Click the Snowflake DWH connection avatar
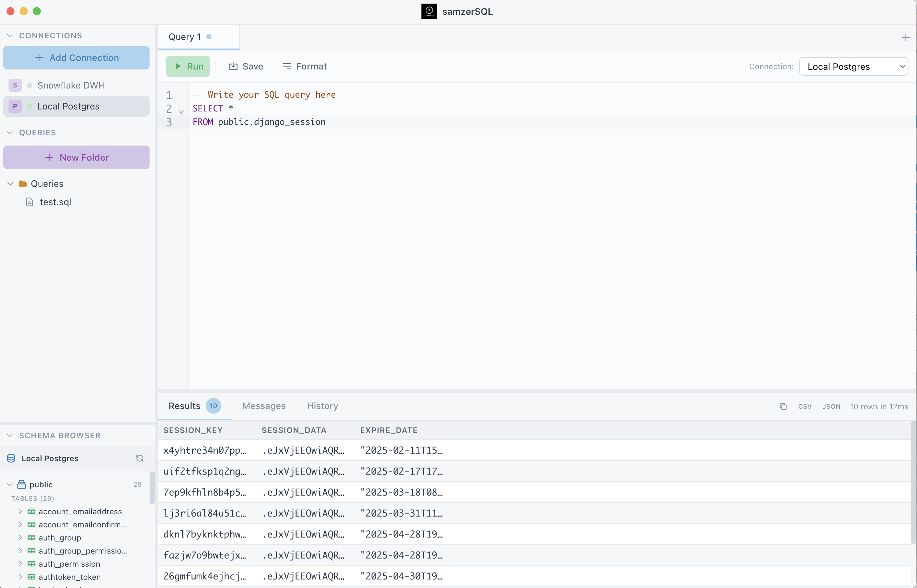 click(15, 85)
